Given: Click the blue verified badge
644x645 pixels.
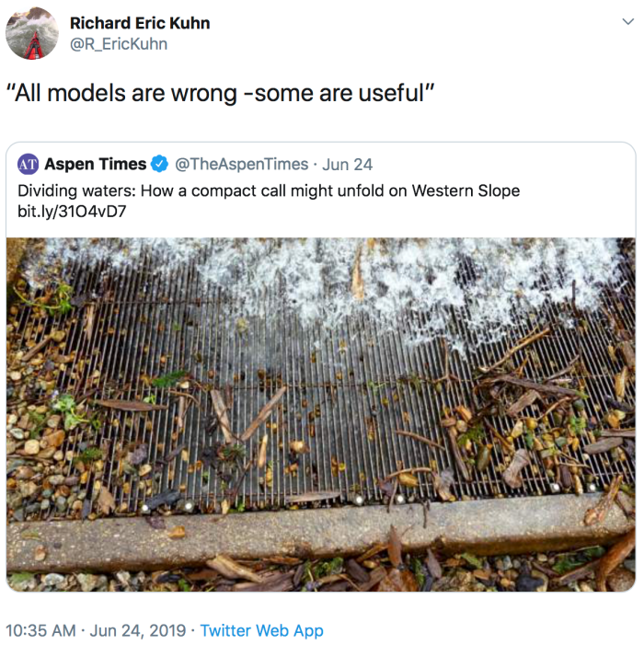Looking at the screenshot, I should click(x=159, y=164).
